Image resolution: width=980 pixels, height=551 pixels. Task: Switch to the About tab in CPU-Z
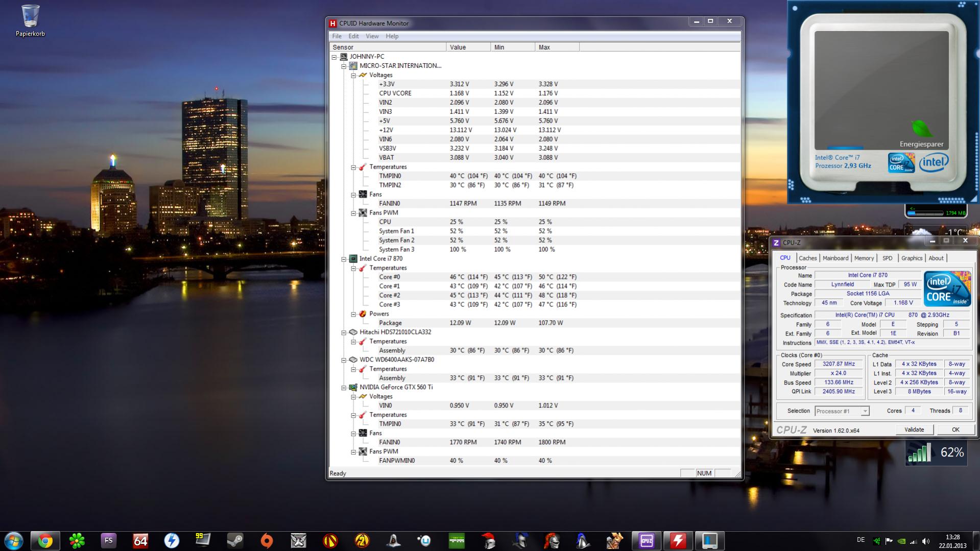936,258
